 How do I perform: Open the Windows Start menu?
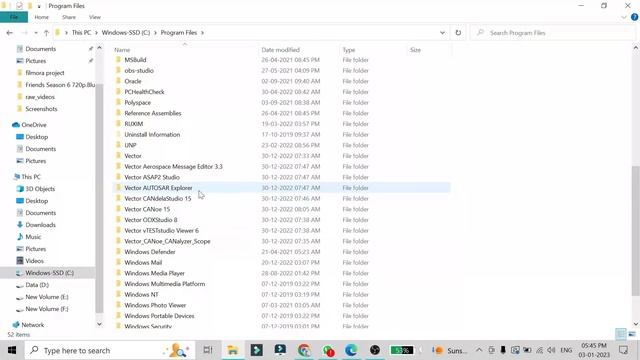point(11,350)
